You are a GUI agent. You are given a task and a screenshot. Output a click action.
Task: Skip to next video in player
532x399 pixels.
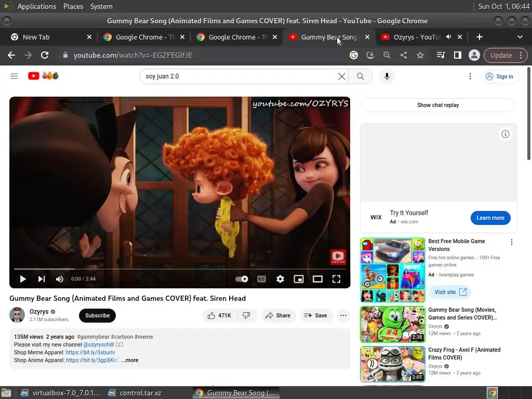[x=42, y=279]
